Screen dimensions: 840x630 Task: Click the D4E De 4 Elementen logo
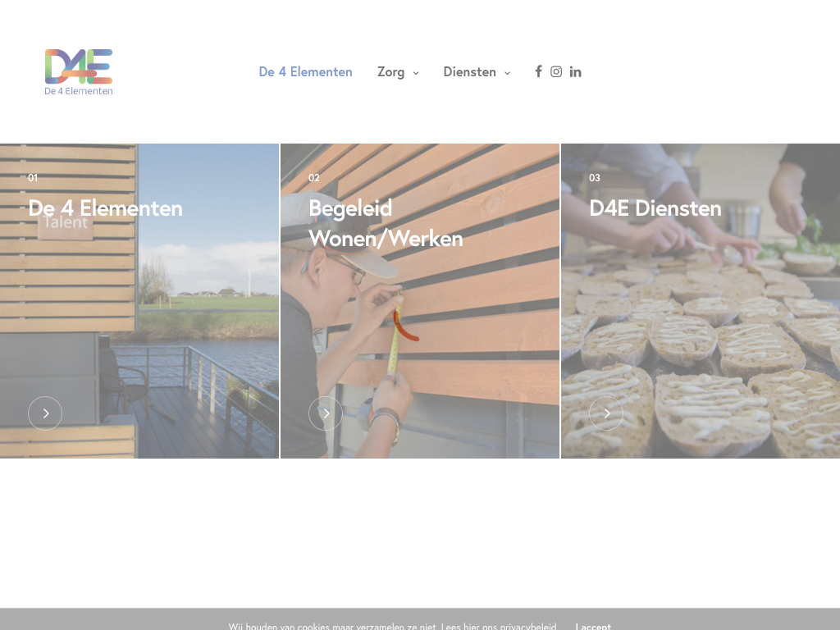point(79,72)
